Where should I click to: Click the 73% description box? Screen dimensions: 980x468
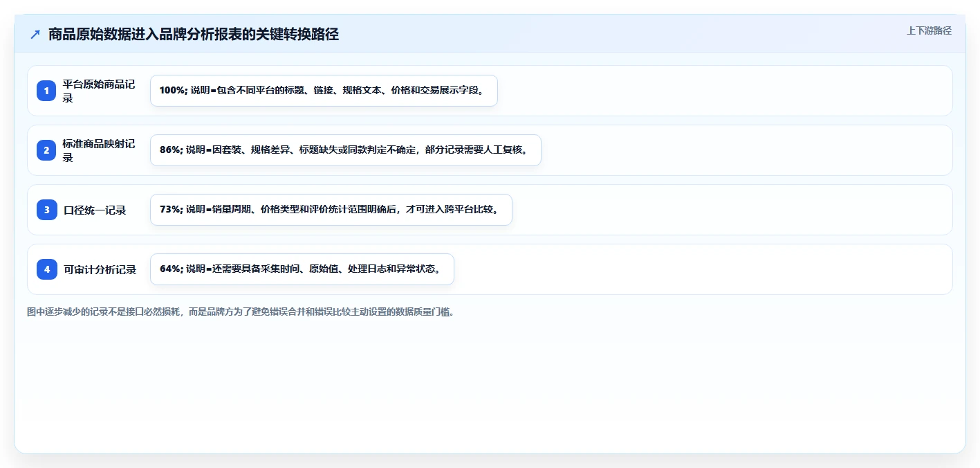(331, 210)
